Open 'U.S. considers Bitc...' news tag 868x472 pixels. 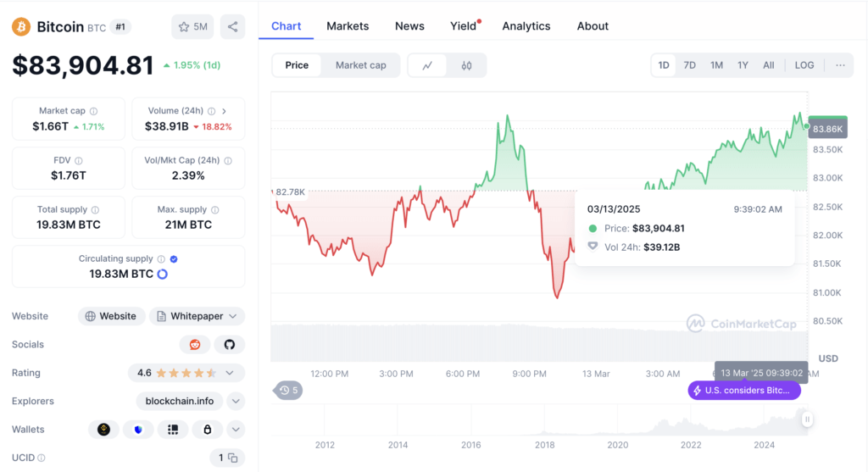click(744, 391)
